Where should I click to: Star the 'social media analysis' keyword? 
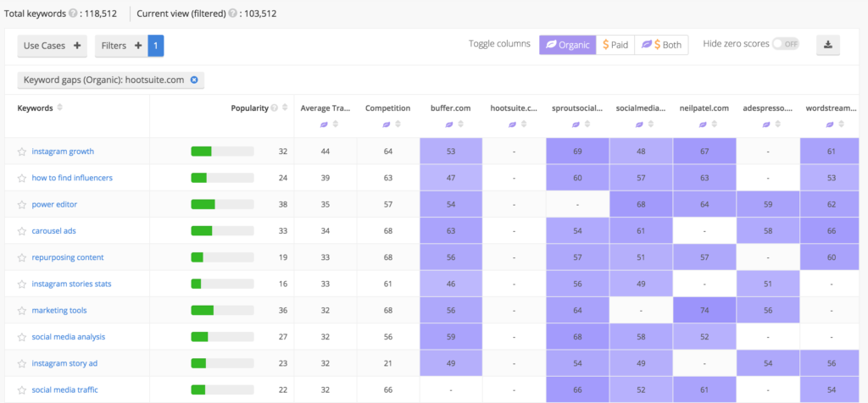tap(21, 337)
